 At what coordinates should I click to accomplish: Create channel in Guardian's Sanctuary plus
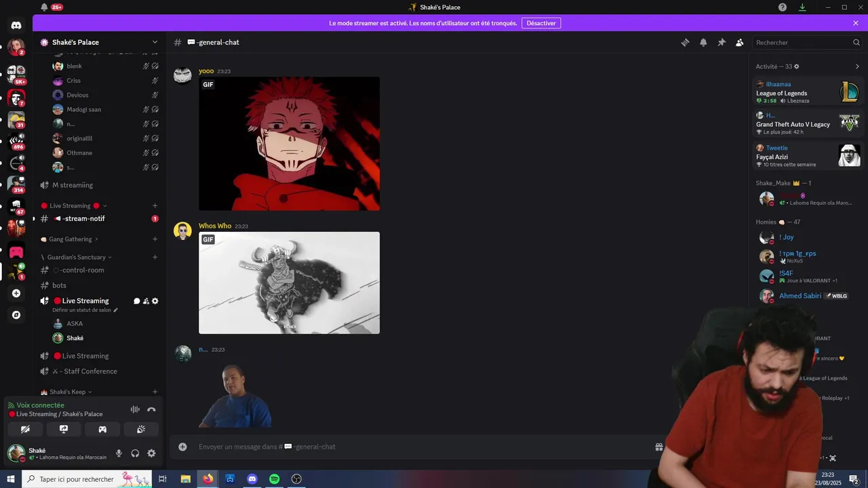[x=155, y=257]
